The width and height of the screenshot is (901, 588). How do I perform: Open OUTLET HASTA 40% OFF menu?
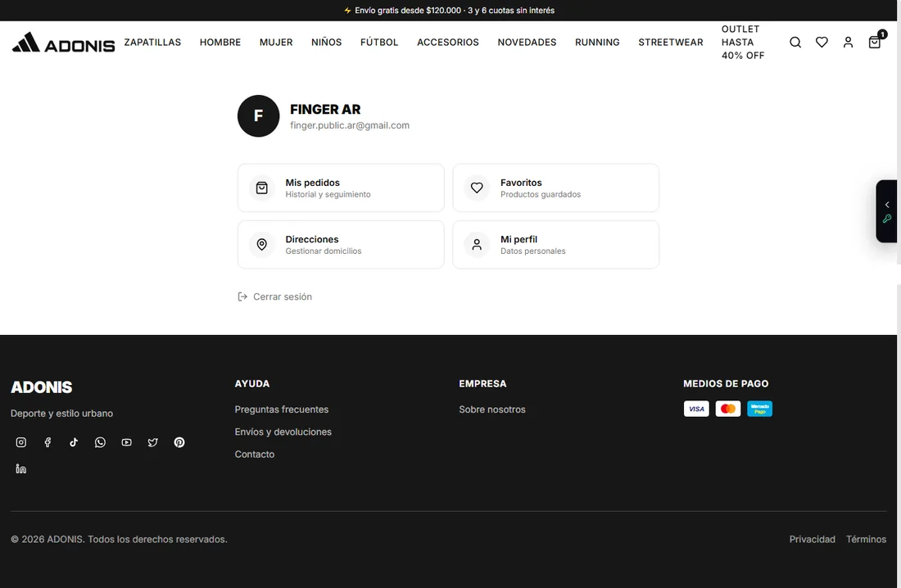(743, 42)
